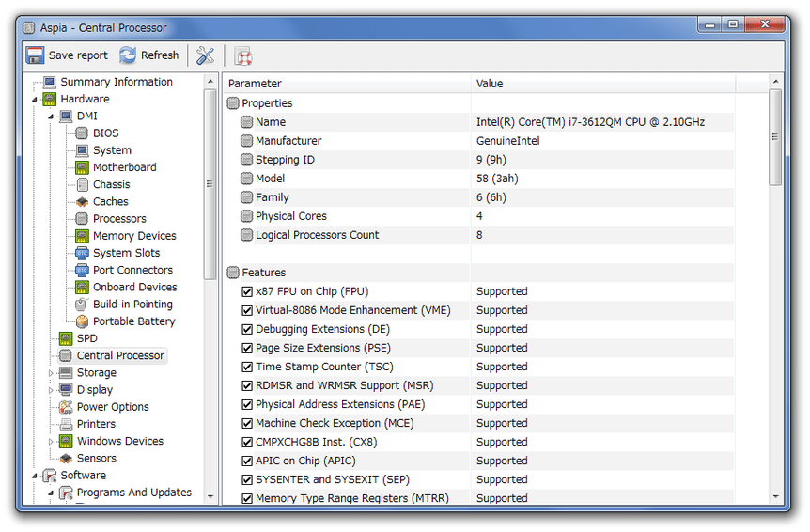Toggle the Page Size Extensions checkbox

[x=247, y=348]
